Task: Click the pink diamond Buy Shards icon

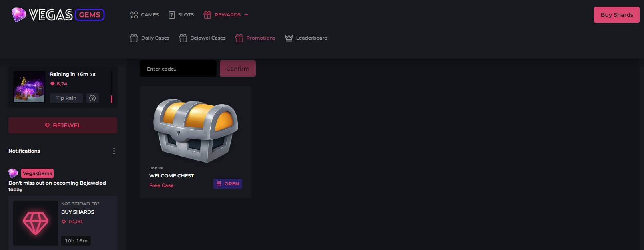Action: click(36, 223)
